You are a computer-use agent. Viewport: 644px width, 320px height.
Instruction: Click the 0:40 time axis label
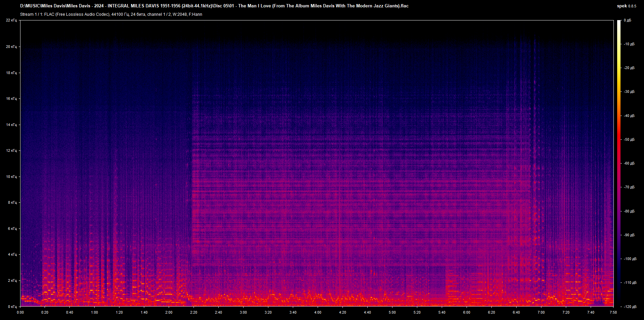tap(70, 312)
